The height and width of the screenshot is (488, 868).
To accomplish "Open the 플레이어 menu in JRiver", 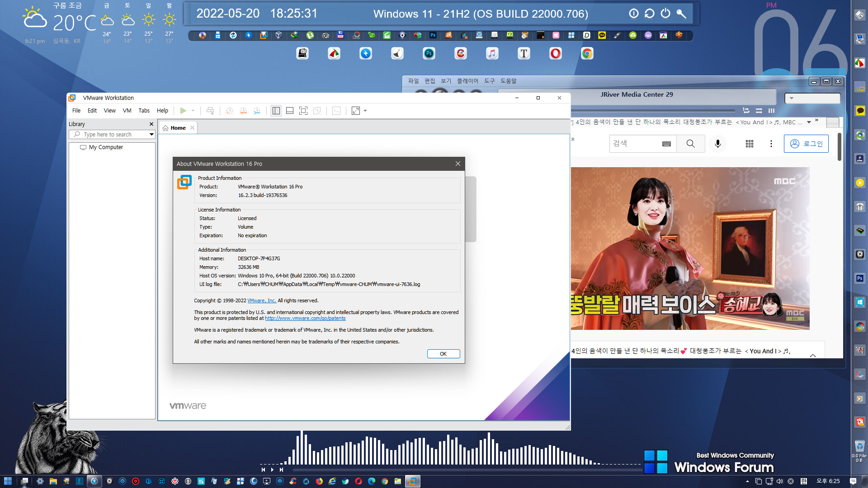I will click(x=467, y=81).
